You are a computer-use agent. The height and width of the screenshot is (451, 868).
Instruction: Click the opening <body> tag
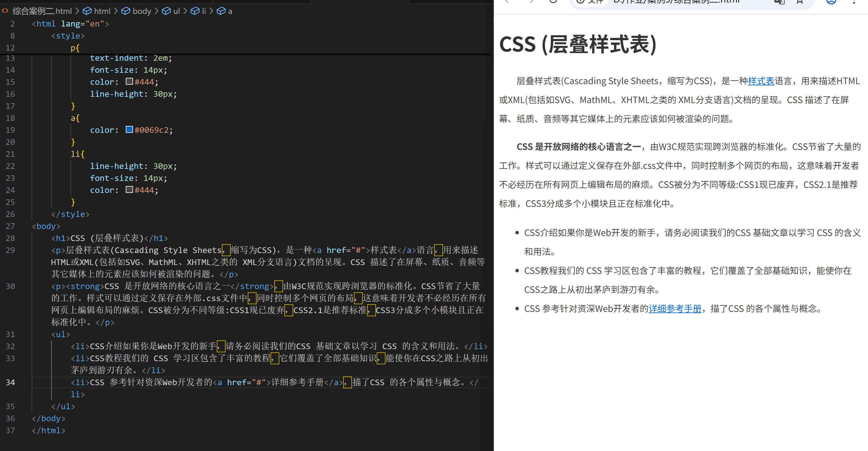(x=46, y=226)
